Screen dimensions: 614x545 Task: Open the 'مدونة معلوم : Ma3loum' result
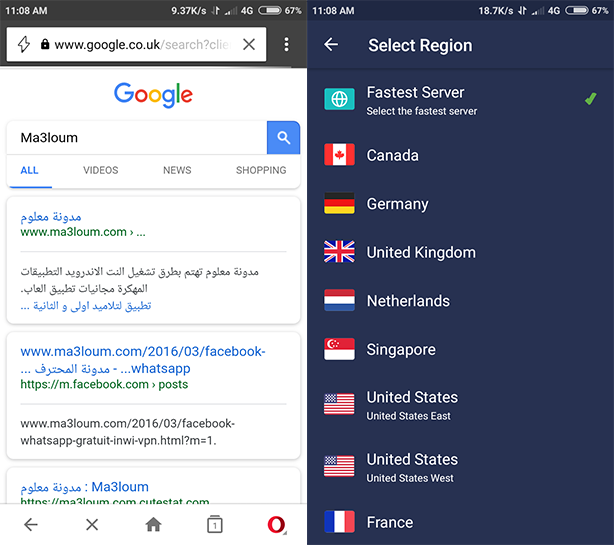pos(85,487)
